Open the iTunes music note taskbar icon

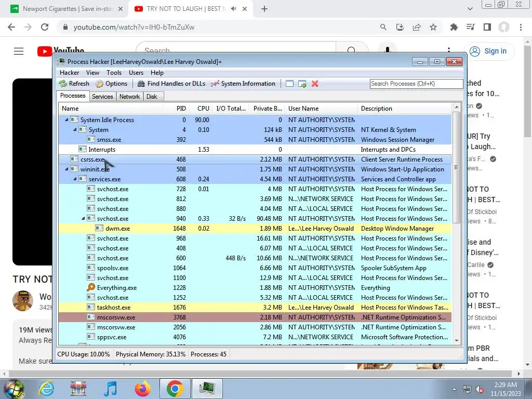(111, 389)
